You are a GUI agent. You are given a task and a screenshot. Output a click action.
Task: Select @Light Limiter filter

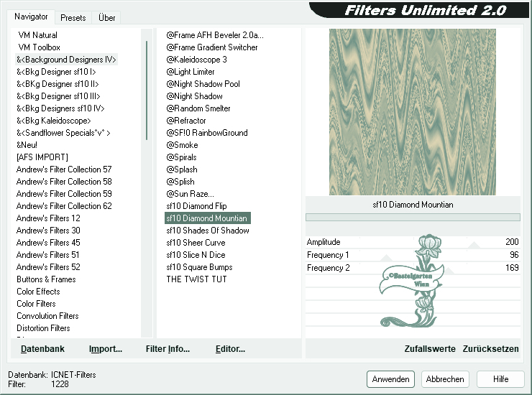(191, 72)
